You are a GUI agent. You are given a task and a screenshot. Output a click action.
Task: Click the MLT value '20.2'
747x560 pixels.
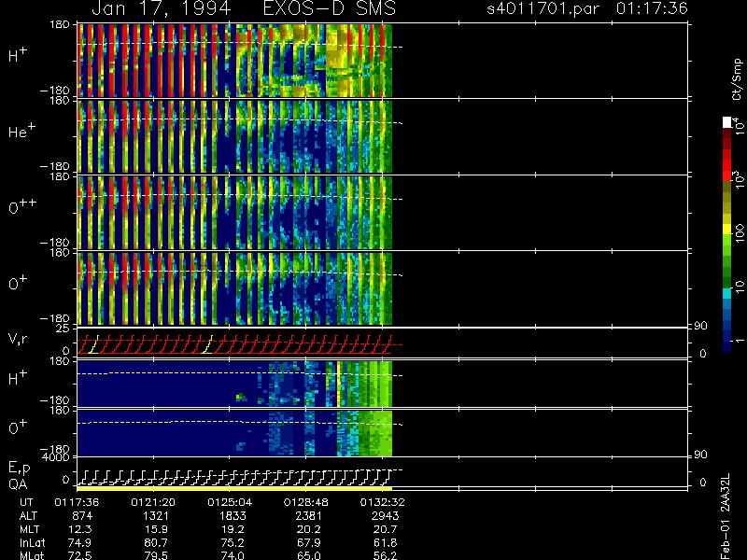[x=309, y=529]
